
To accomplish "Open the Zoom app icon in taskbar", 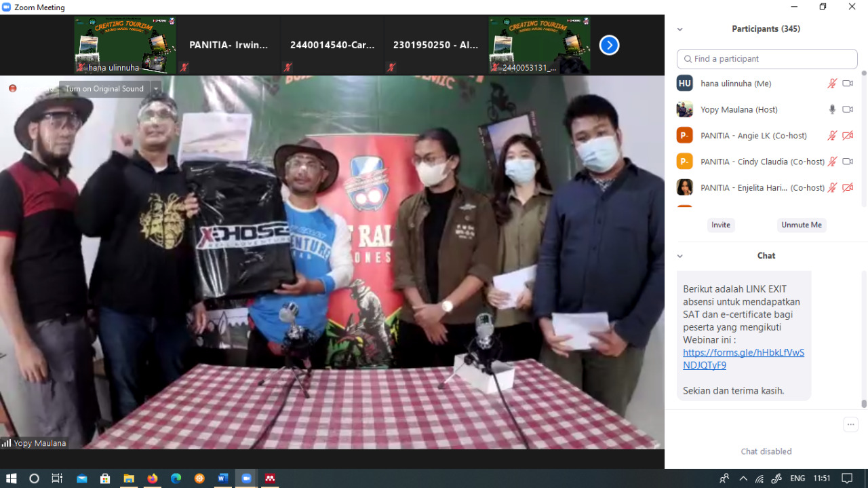I will [x=246, y=478].
